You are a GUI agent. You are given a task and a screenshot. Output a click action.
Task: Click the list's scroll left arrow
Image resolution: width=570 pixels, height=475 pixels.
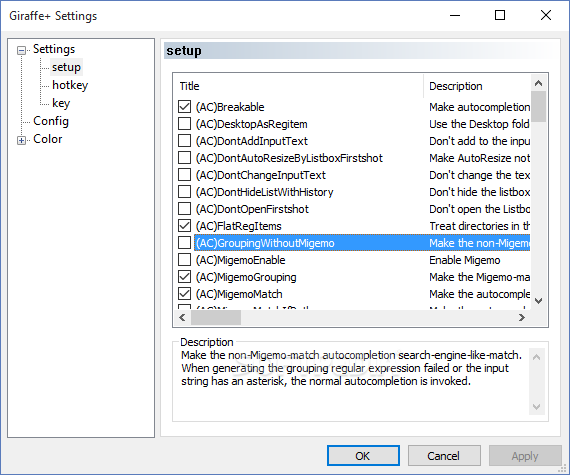tap(182, 318)
